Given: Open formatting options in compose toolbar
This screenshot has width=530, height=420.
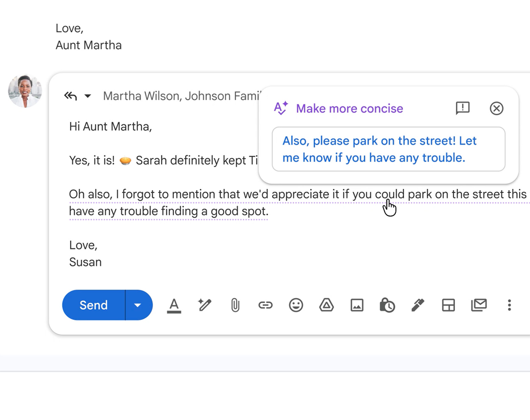Looking at the screenshot, I should pos(174,305).
